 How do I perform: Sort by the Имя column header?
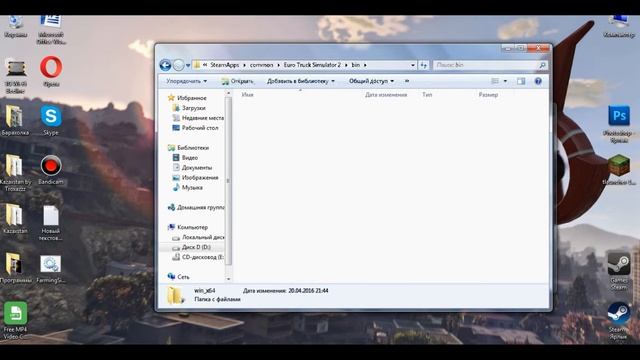coord(247,95)
